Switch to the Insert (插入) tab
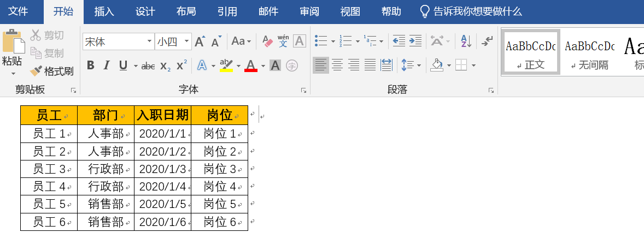 104,11
